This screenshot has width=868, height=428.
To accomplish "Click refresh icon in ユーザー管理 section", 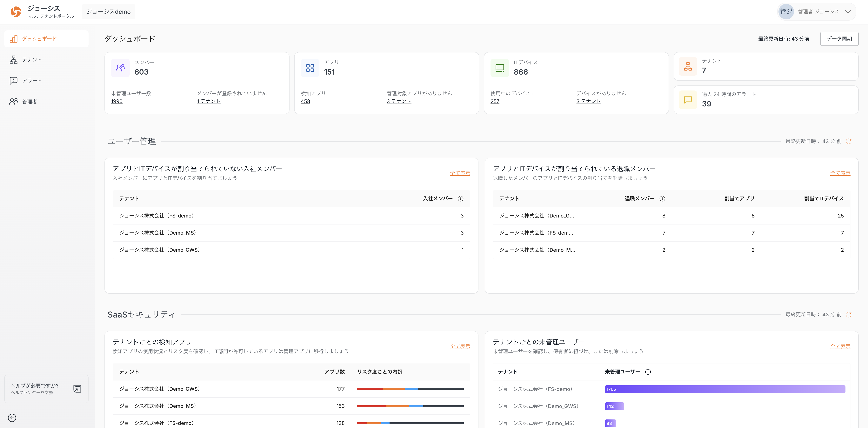I will click(848, 141).
